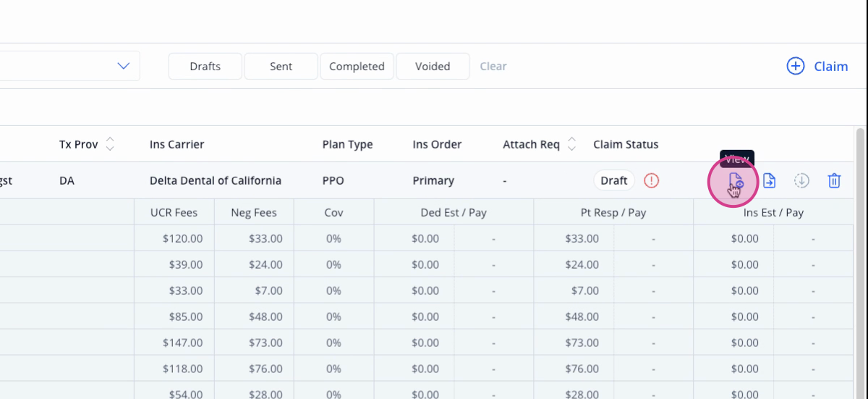The width and height of the screenshot is (868, 399).
Task: Click the red warning icon next to Draft
Action: tap(652, 181)
